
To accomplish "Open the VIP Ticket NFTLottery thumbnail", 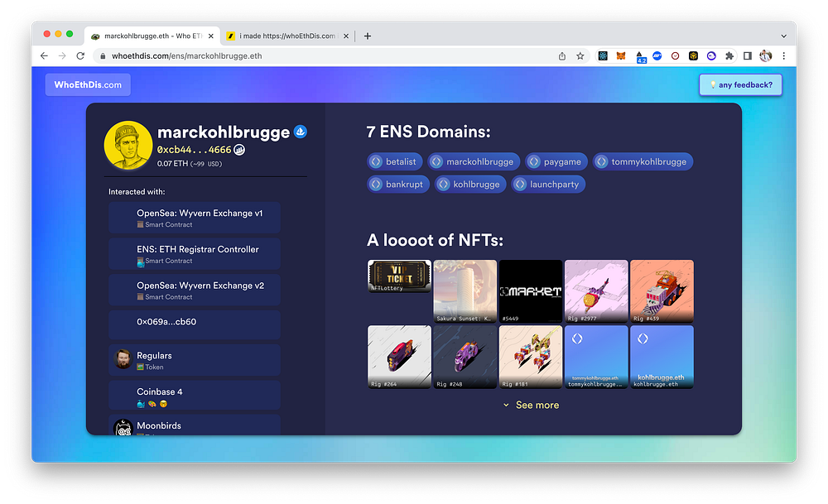I will coord(399,276).
